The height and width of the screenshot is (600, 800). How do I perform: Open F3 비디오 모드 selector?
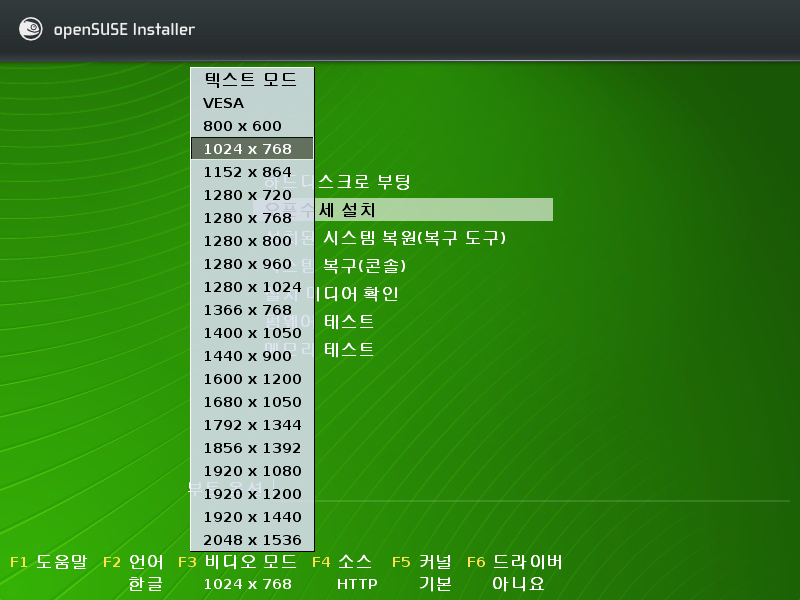(x=237, y=562)
